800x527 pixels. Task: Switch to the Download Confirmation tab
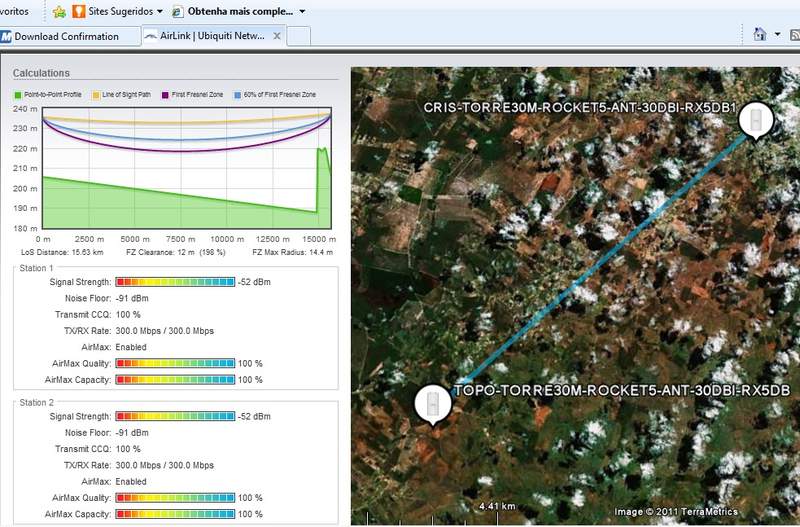(x=70, y=36)
